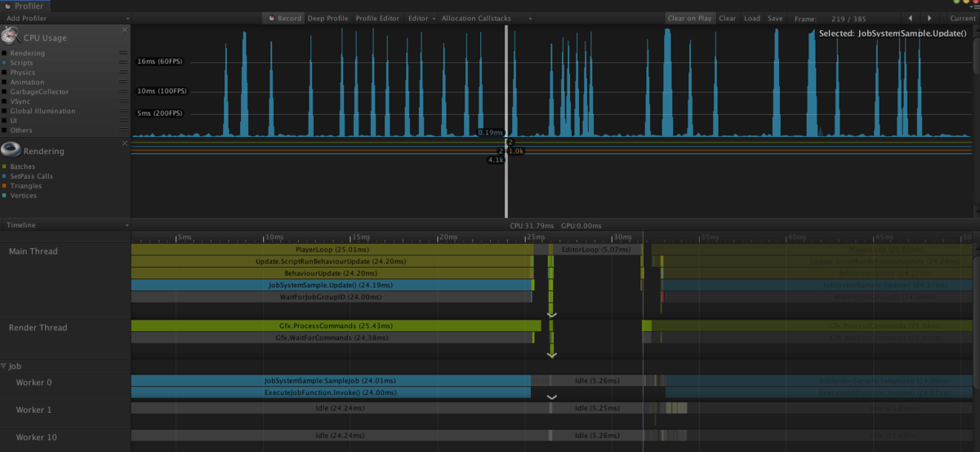Click the Save button

tap(775, 18)
